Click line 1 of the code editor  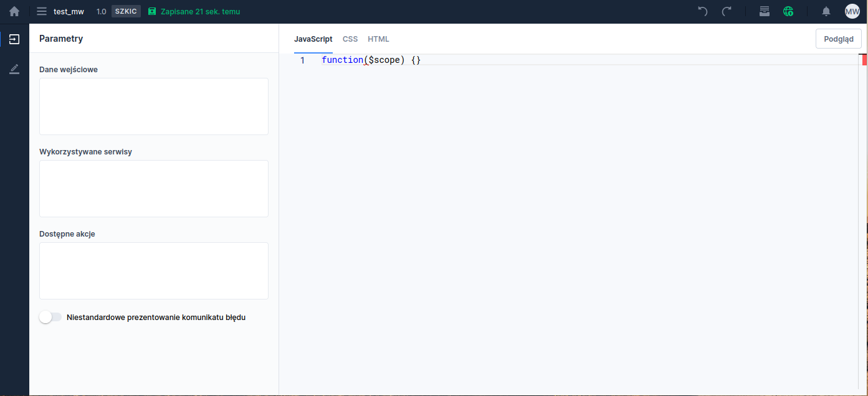coord(498,60)
